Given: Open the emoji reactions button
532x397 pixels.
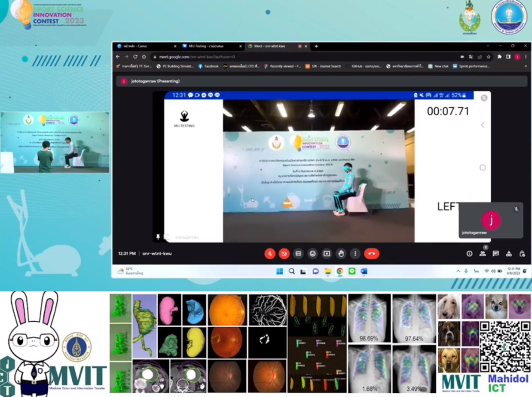Looking at the screenshot, I should tap(313, 254).
